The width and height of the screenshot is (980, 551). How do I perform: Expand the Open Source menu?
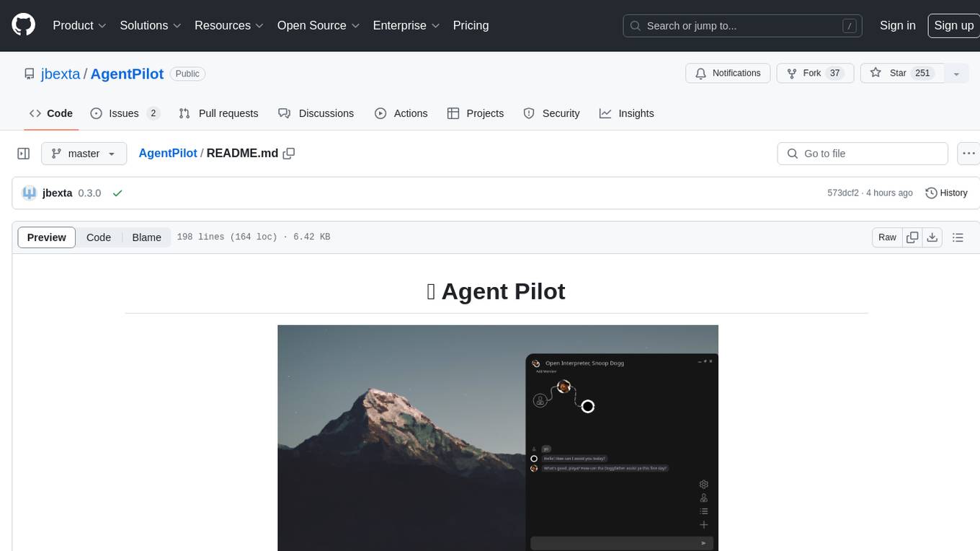318,25
